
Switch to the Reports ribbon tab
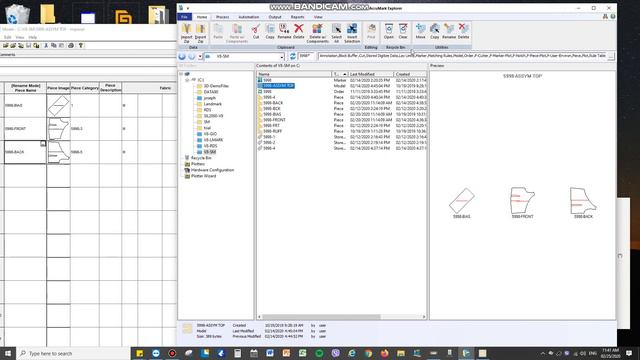pyautogui.click(x=297, y=17)
